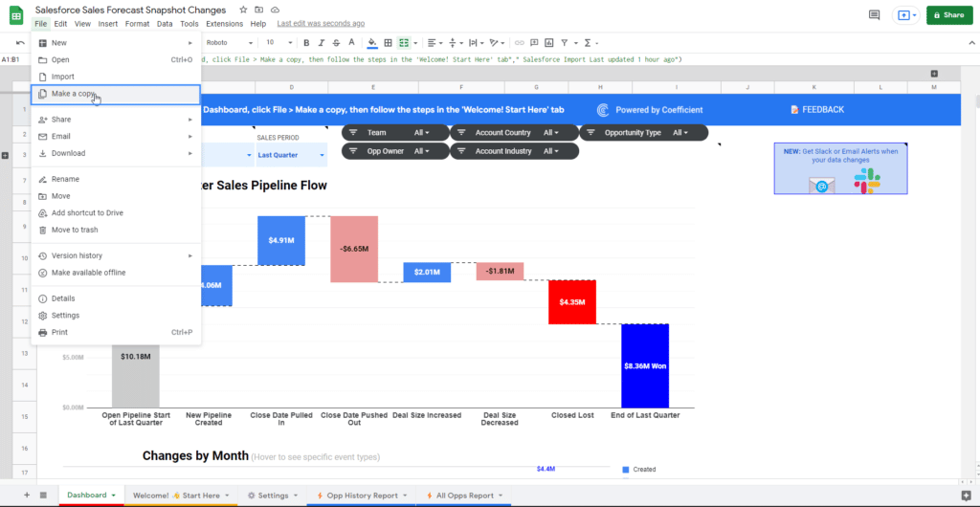Choose Move to trash
Viewport: 980px width, 507px height.
tap(116, 230)
